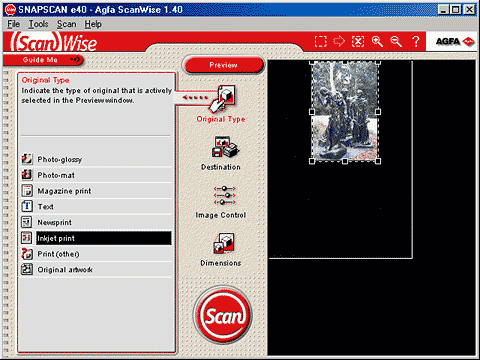Select Print (other) original type
The height and width of the screenshot is (360, 480).
tap(97, 254)
